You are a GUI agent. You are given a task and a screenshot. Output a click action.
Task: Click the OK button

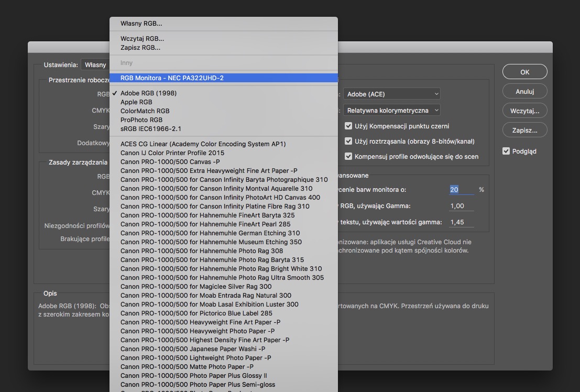[x=524, y=72]
